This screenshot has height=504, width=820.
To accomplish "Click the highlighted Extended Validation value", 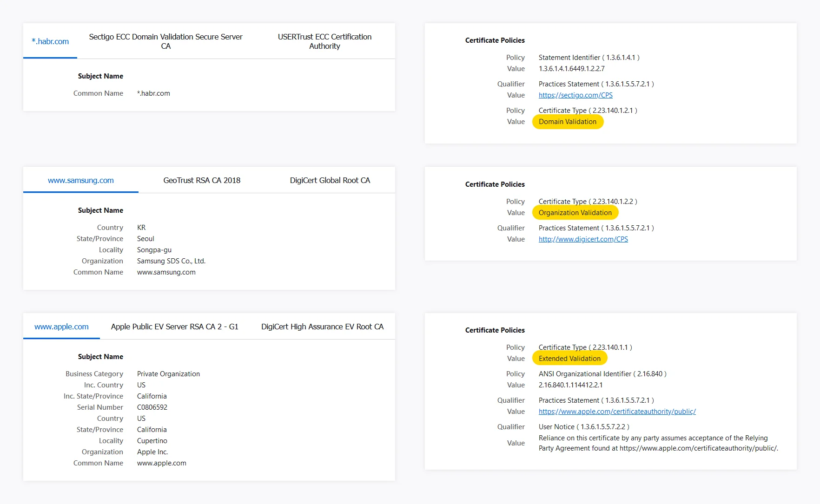I will tap(570, 359).
